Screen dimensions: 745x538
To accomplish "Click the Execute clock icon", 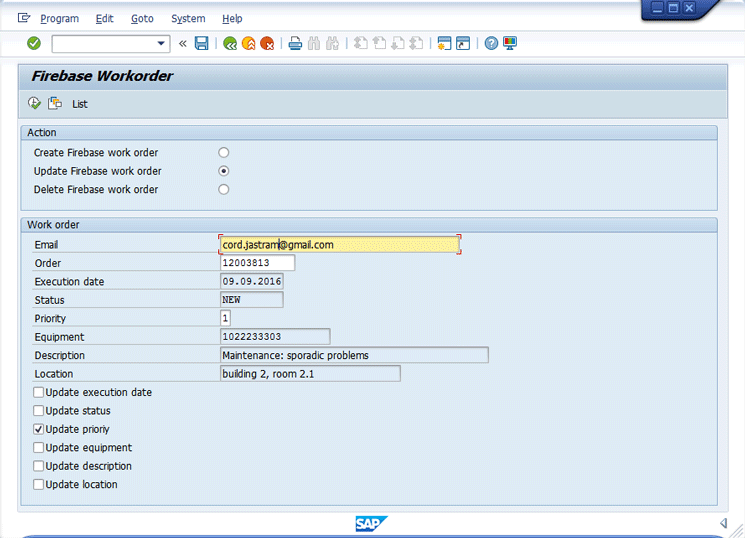I will point(35,103).
